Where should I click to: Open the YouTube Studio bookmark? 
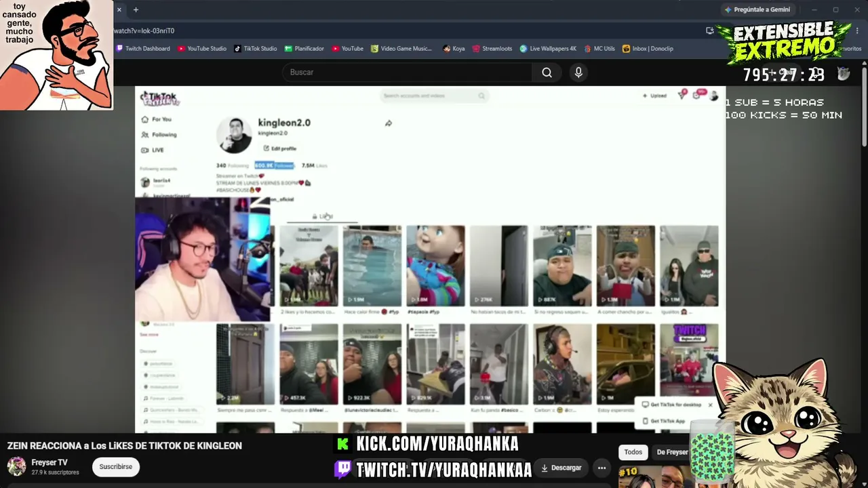pos(202,49)
